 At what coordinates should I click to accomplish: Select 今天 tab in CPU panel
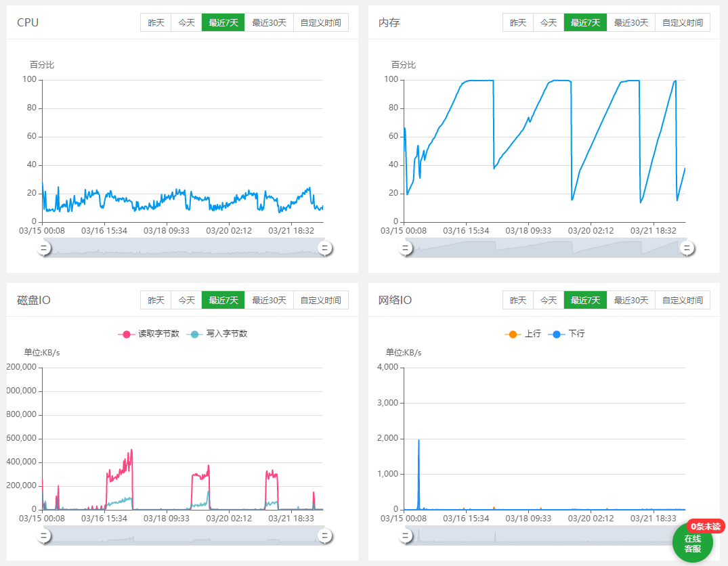187,23
